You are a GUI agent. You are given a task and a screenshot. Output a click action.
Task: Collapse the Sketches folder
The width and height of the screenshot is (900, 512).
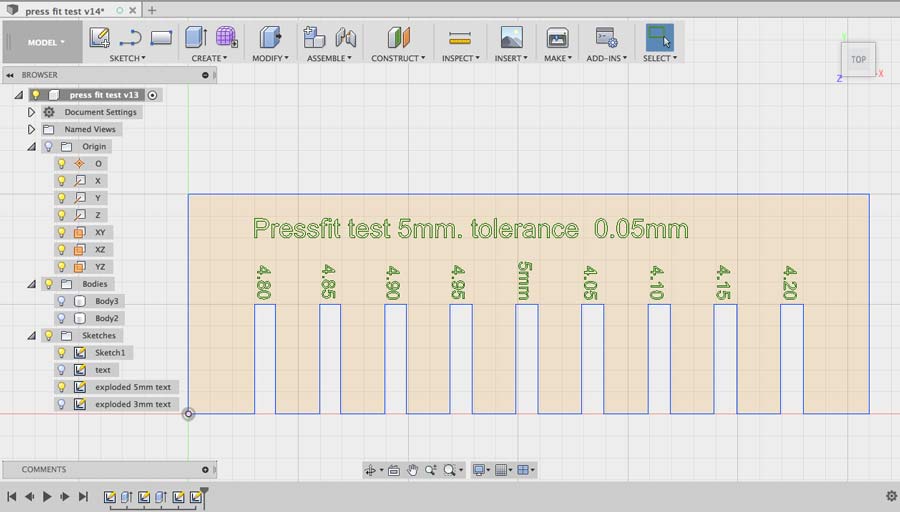pos(32,336)
